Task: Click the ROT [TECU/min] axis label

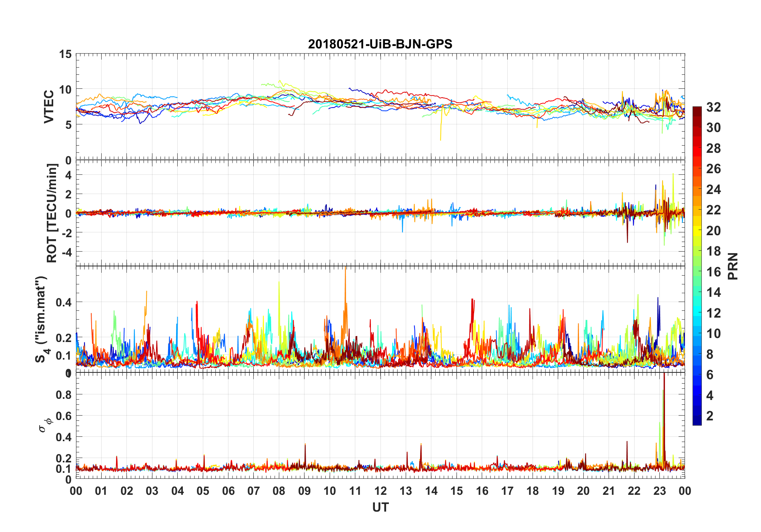Action: coord(52,213)
